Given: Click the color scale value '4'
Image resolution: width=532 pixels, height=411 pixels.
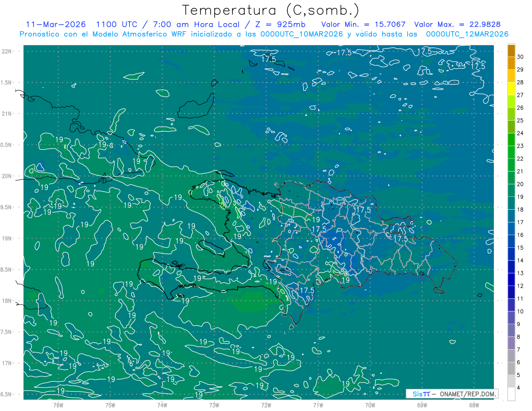Looking at the screenshot, I should (519, 388).
